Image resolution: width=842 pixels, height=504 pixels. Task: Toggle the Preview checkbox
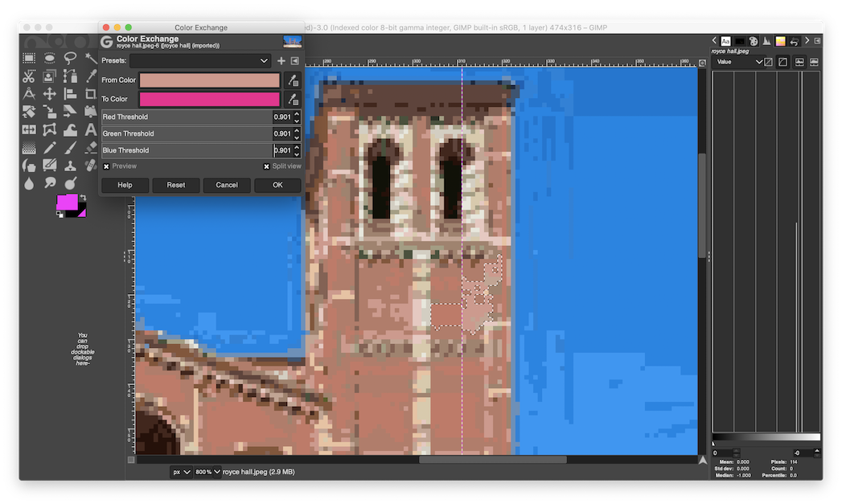coord(106,166)
